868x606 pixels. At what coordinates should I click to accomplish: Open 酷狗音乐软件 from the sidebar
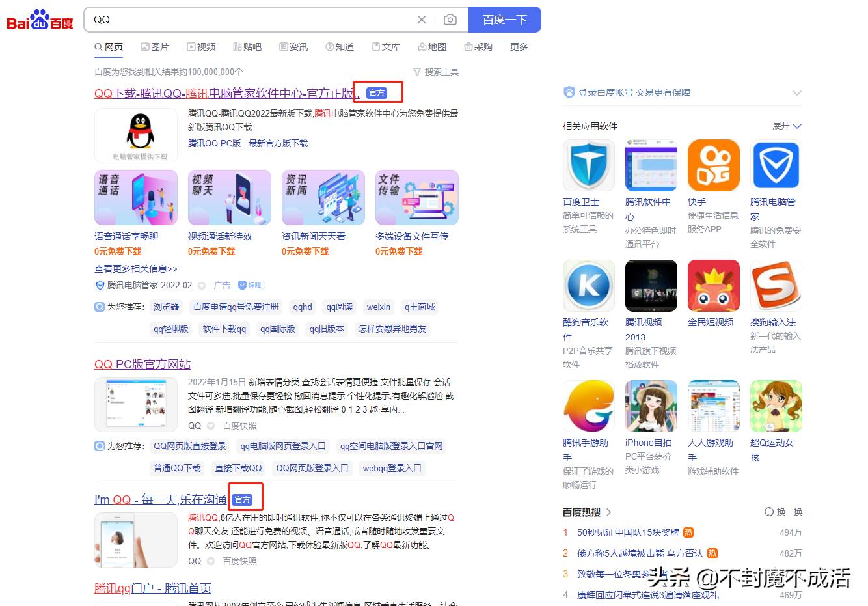[x=588, y=285]
